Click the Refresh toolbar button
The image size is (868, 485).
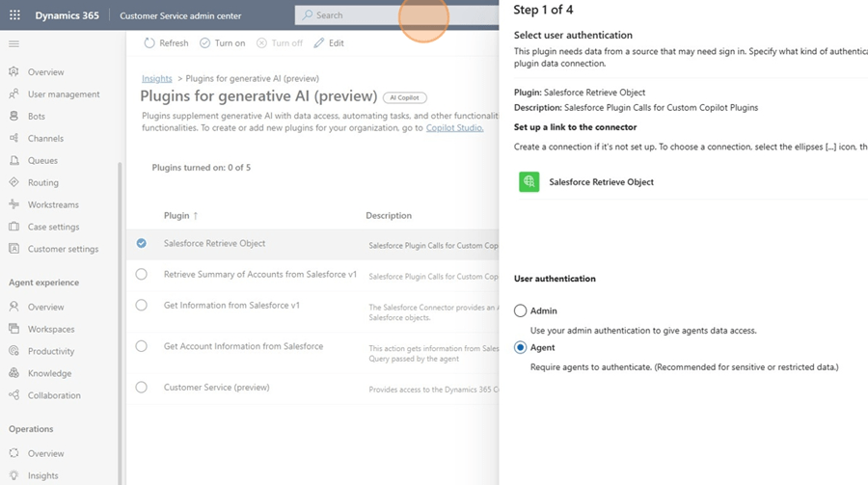(x=166, y=43)
